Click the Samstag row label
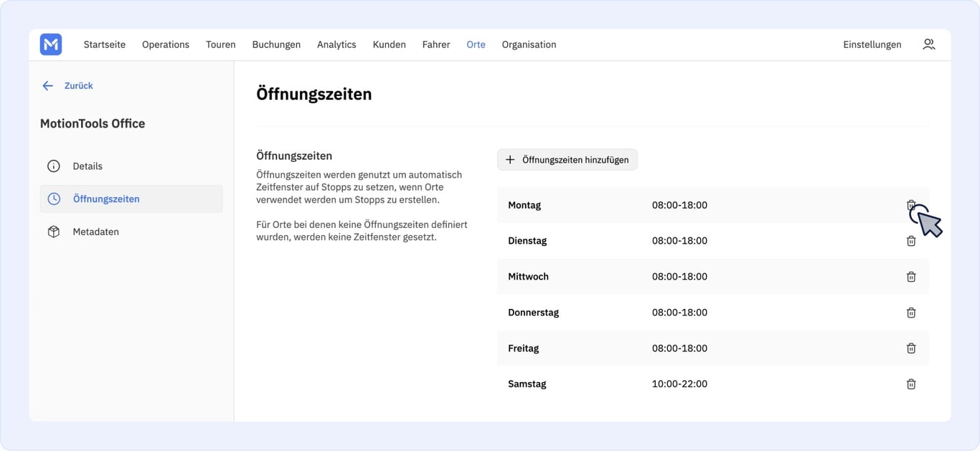The height and width of the screenshot is (451, 980). coord(527,384)
